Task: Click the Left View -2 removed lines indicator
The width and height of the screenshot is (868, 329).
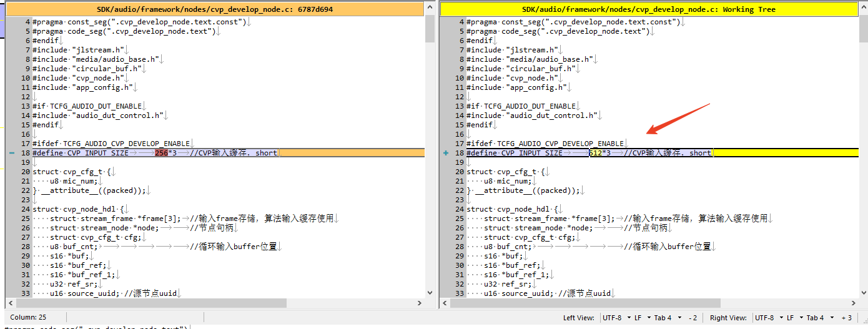Action: click(x=693, y=318)
